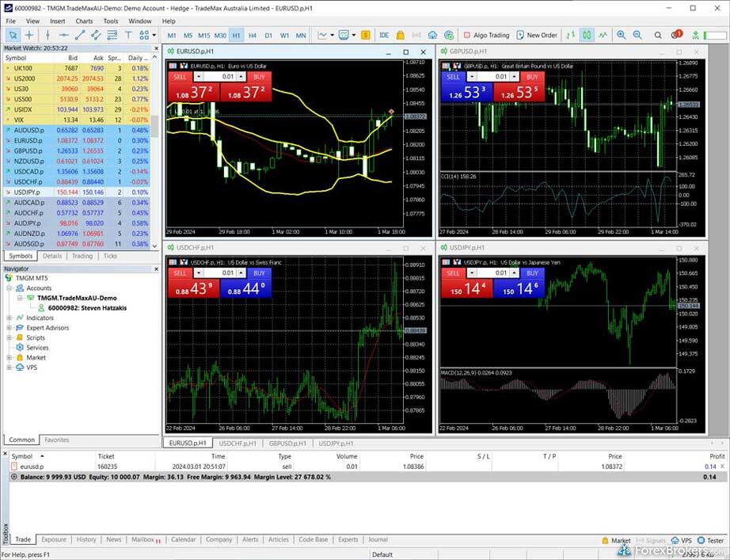
Task: Expand the Expert Advisors tree node
Action: coord(10,327)
